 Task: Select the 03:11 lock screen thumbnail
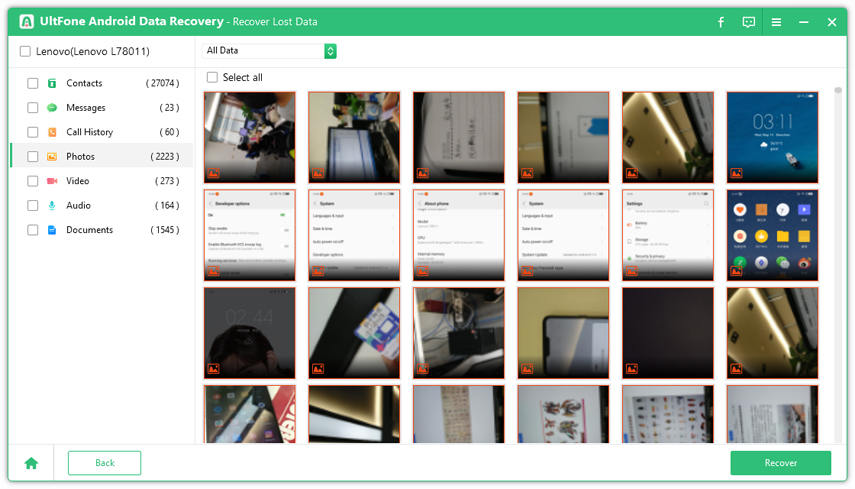click(772, 137)
